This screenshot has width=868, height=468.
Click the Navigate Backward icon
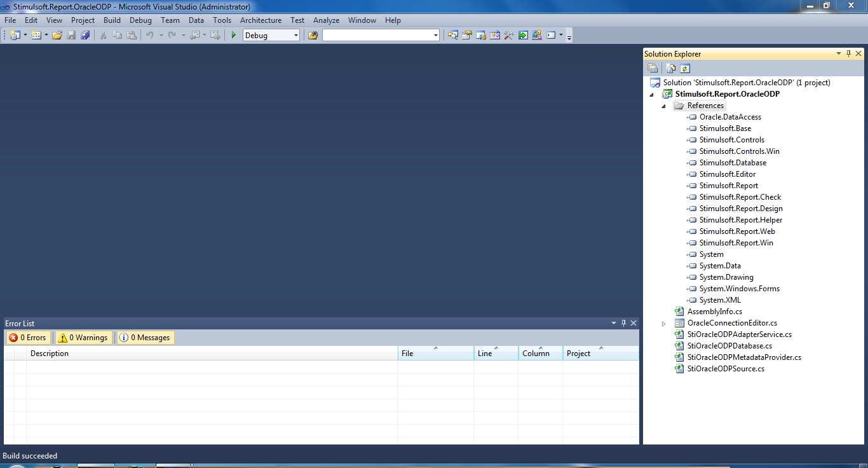pos(194,36)
